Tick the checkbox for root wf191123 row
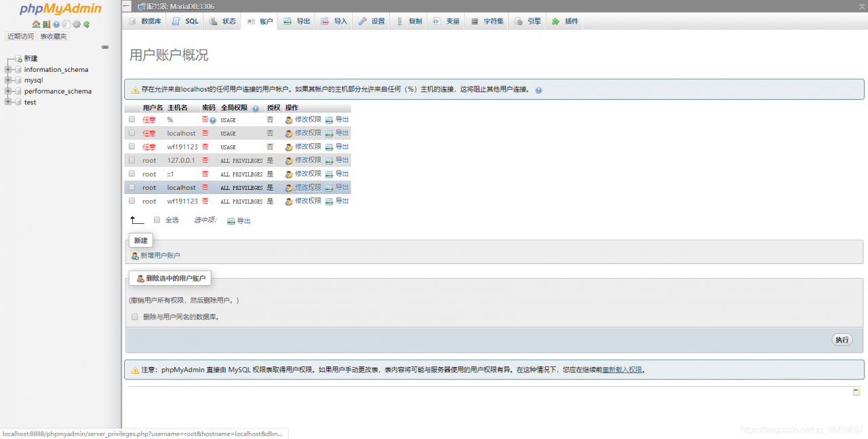This screenshot has height=439, width=868. click(132, 201)
